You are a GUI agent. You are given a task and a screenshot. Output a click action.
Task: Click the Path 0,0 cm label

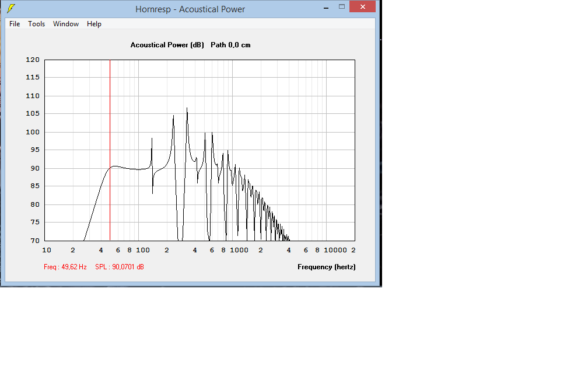230,45
